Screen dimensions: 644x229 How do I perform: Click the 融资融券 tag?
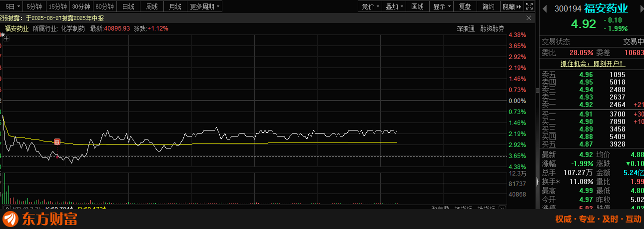[x=492, y=28]
